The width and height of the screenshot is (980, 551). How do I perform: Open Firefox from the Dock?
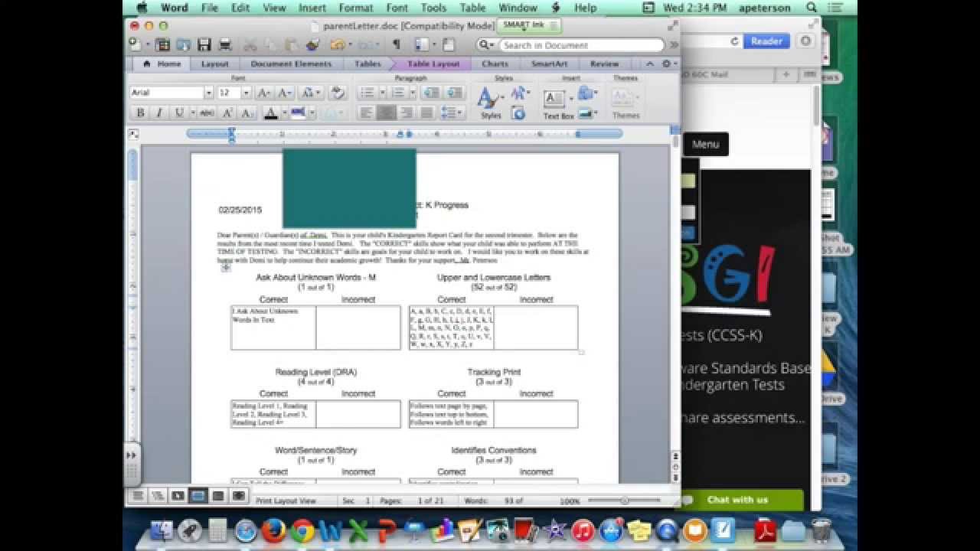tap(273, 530)
